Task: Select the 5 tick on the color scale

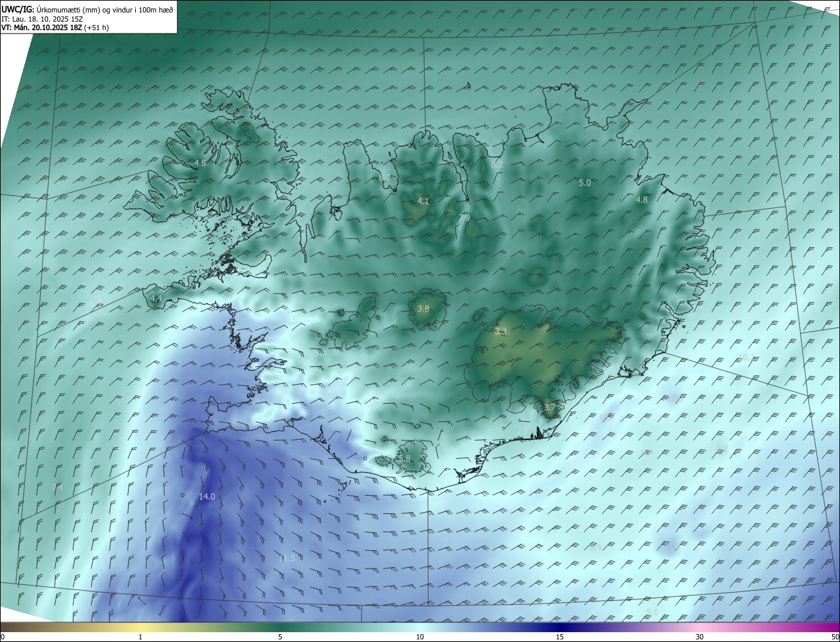Action: pos(280,637)
